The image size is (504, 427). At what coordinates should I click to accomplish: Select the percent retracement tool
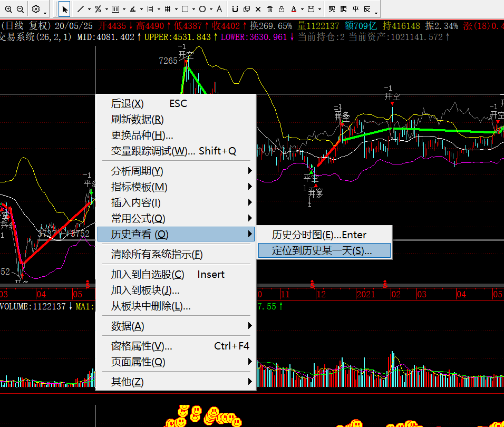pyautogui.click(x=98, y=9)
